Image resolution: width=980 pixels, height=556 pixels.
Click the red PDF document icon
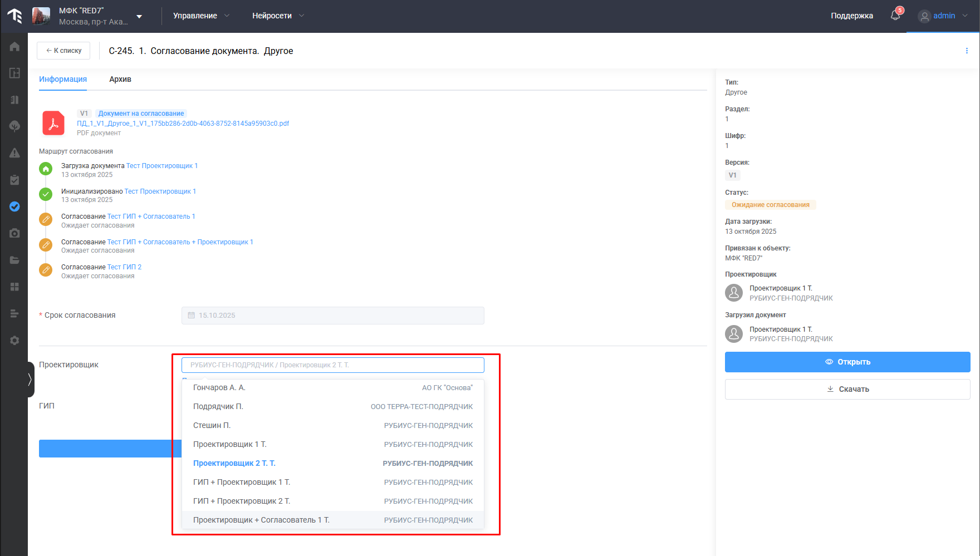tap(53, 123)
